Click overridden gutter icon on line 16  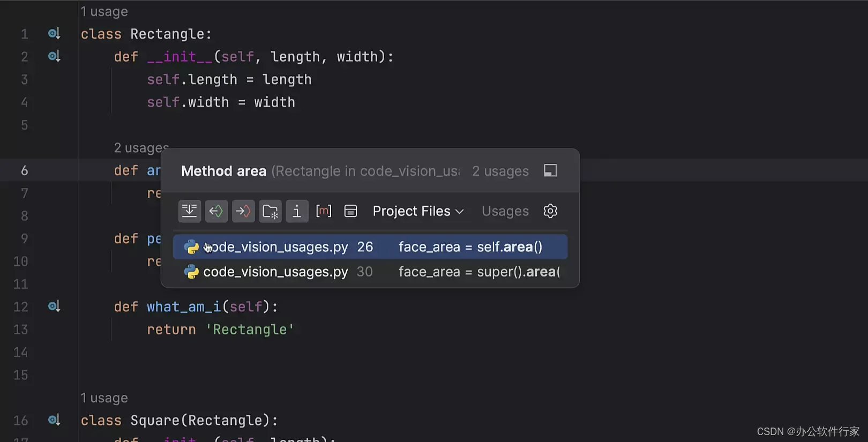(x=54, y=420)
